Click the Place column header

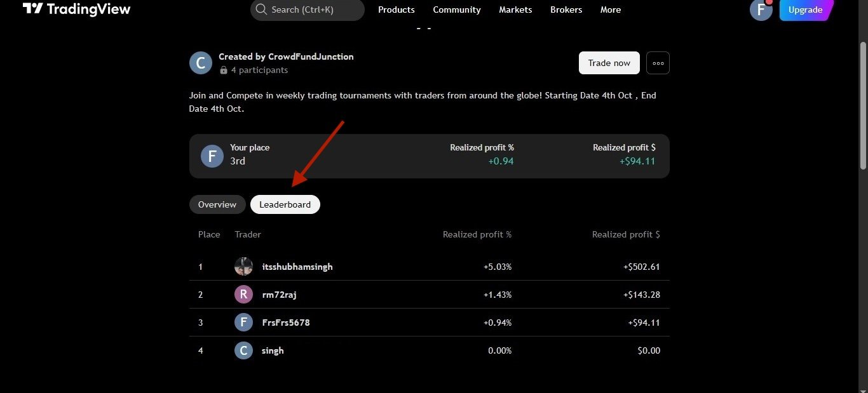(209, 234)
